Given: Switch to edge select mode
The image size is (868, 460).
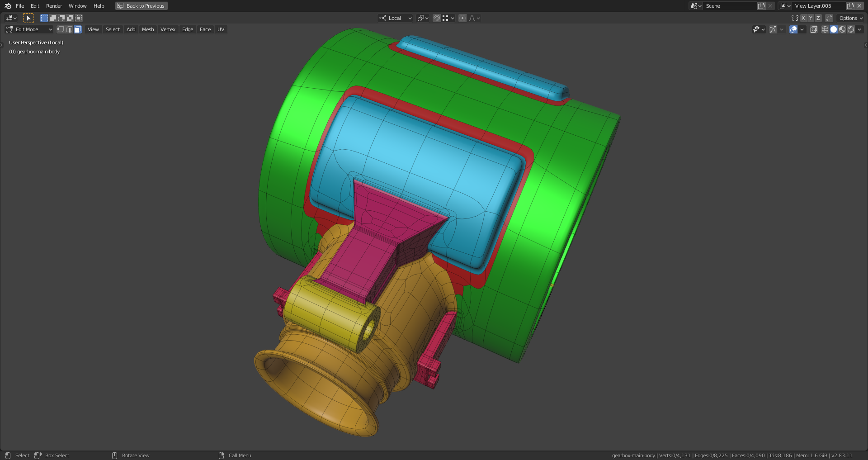Looking at the screenshot, I should pos(69,29).
